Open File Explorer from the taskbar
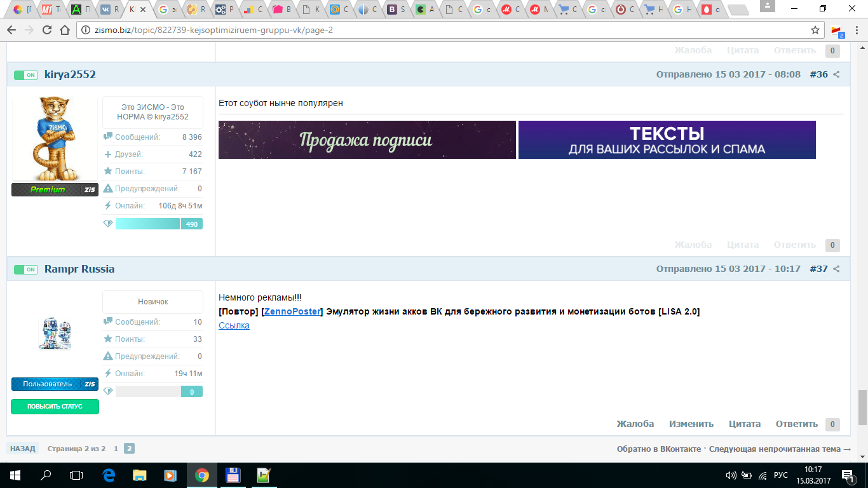 (x=140, y=475)
